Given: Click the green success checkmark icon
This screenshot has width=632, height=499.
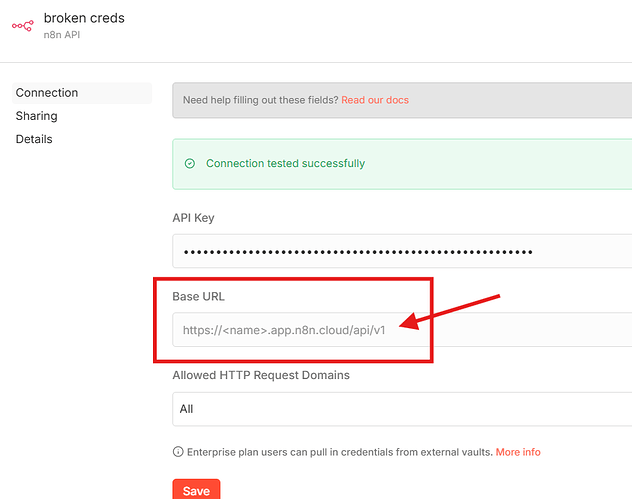Looking at the screenshot, I should pos(189,164).
